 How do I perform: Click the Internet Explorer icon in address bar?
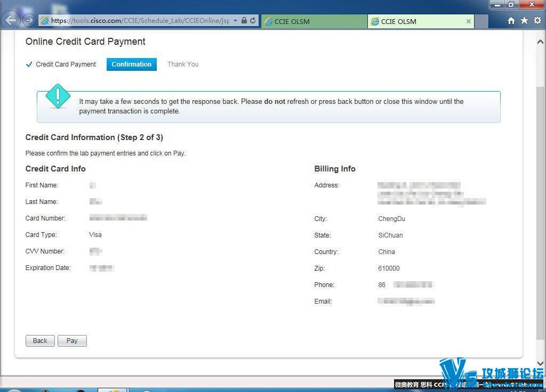click(x=45, y=21)
